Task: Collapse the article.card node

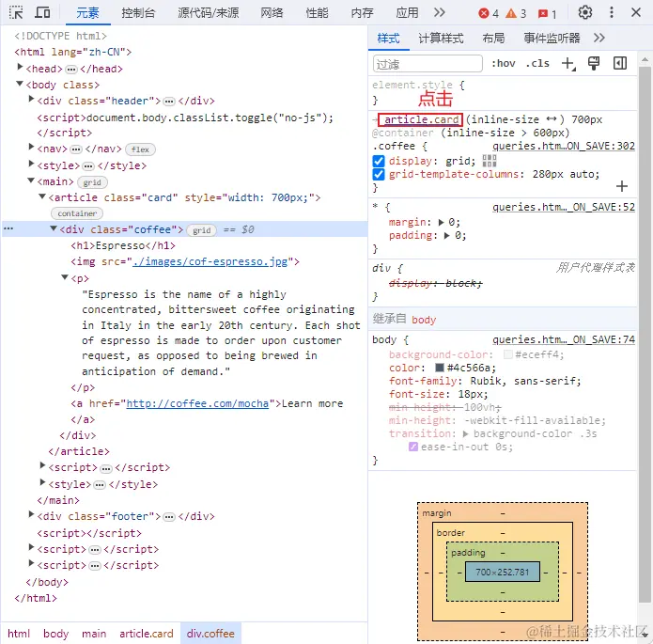Action: 42,196
